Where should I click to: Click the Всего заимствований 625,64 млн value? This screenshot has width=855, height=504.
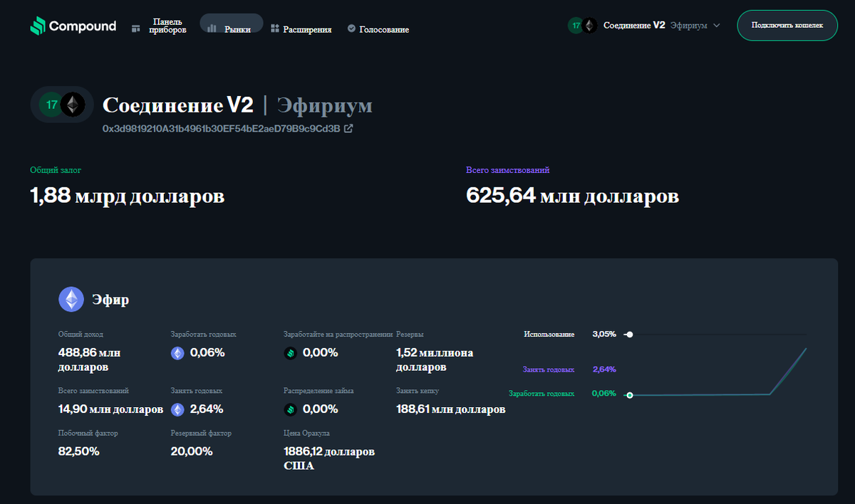[572, 195]
